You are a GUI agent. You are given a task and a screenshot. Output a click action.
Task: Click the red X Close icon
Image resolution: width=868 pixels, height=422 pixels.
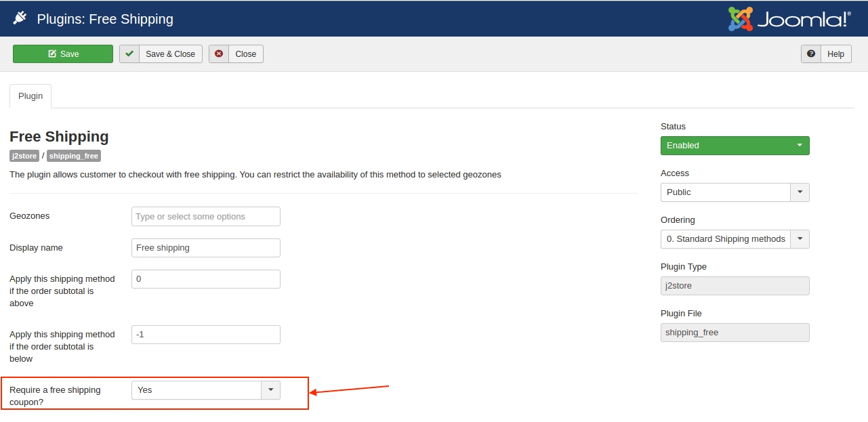click(x=219, y=54)
